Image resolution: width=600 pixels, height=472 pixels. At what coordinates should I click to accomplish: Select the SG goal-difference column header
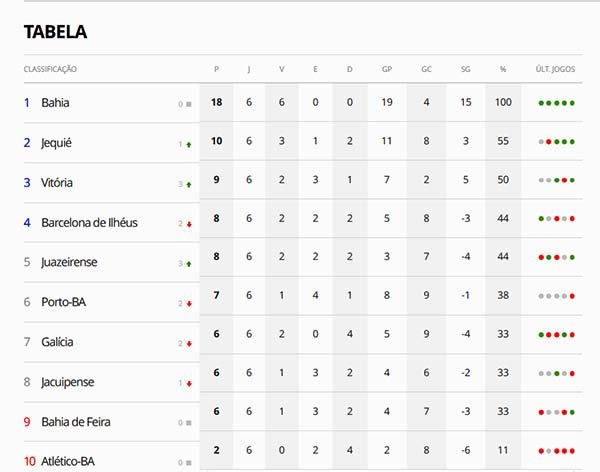point(466,69)
